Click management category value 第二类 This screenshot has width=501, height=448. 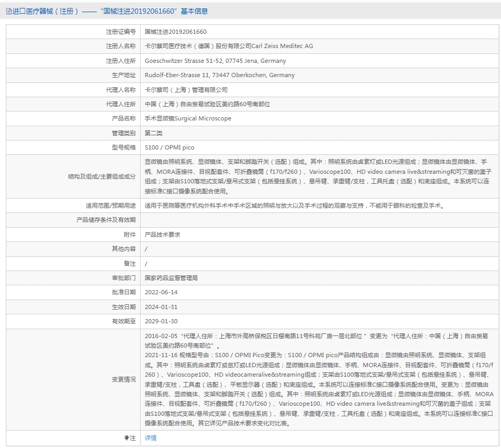pyautogui.click(x=154, y=133)
